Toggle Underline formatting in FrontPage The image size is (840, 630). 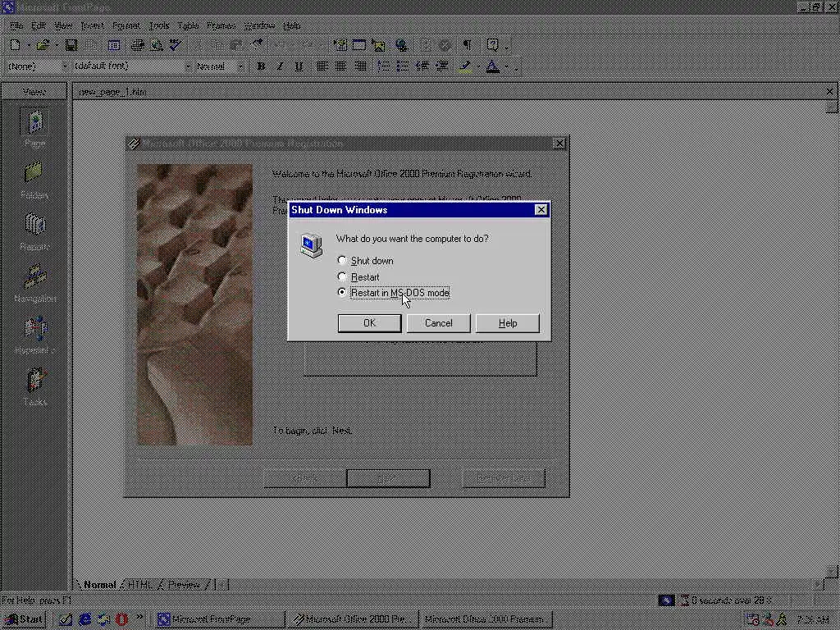pyautogui.click(x=299, y=66)
